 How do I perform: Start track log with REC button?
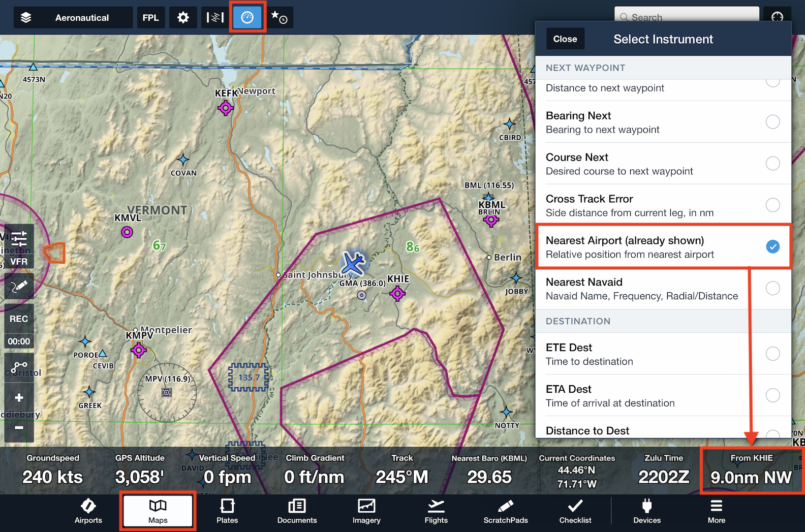click(x=19, y=319)
